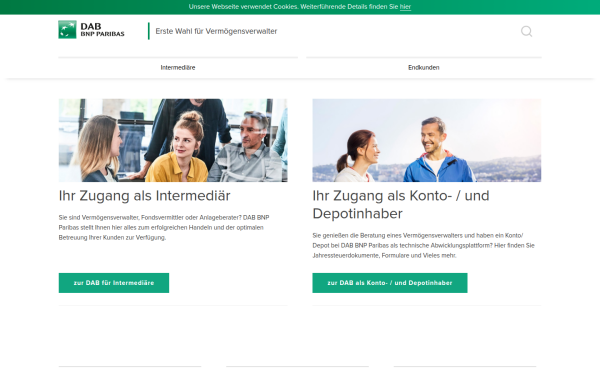The width and height of the screenshot is (600, 375).
Task: Open the office team meeting photo
Action: pyautogui.click(x=173, y=140)
